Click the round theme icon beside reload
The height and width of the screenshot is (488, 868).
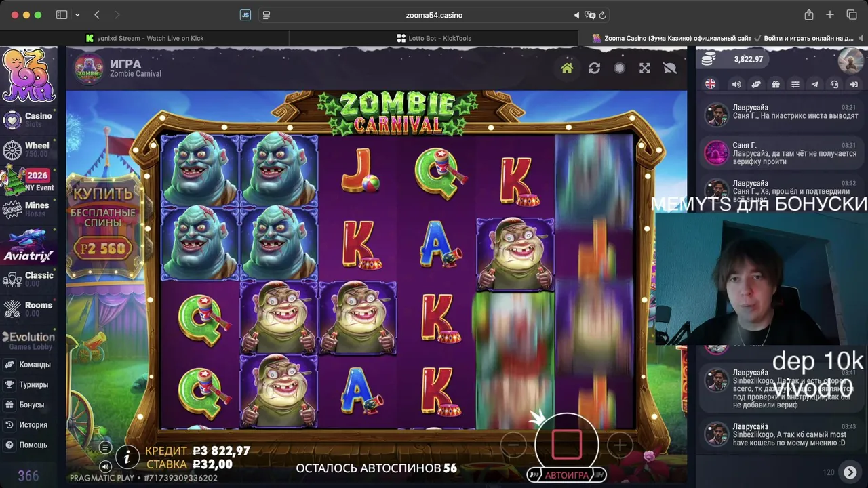pyautogui.click(x=619, y=68)
